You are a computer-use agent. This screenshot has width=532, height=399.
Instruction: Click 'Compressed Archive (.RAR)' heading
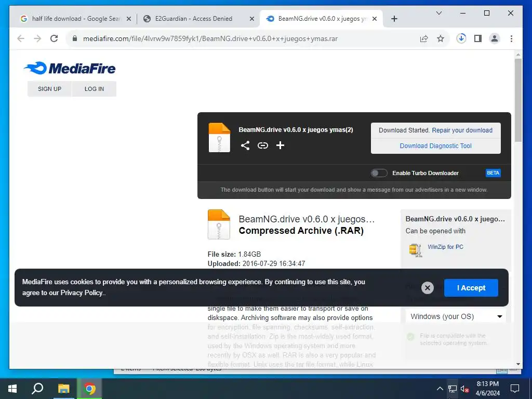coord(301,231)
